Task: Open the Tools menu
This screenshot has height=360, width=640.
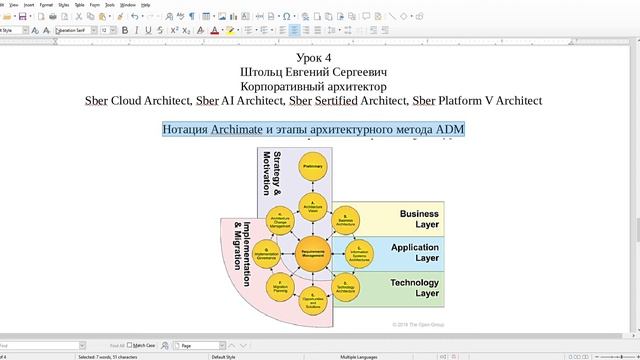Action: tap(110, 5)
